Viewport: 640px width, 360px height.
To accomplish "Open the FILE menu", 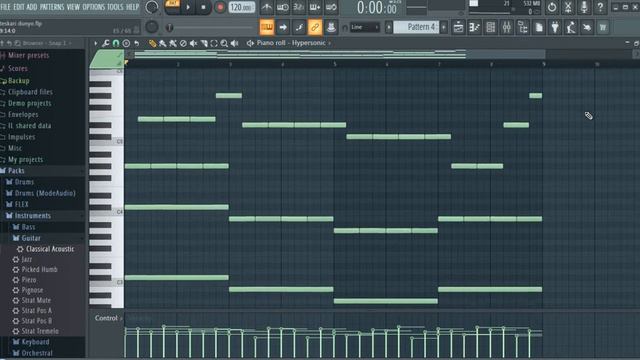I will [6, 7].
